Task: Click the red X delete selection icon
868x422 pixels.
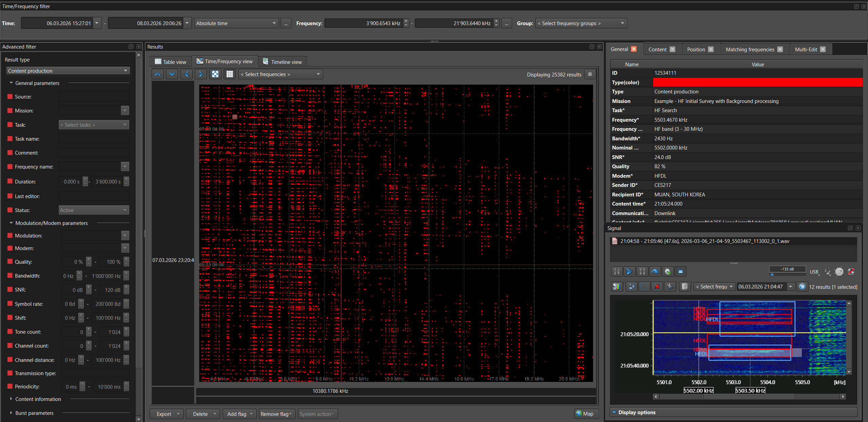Action: pos(657,287)
